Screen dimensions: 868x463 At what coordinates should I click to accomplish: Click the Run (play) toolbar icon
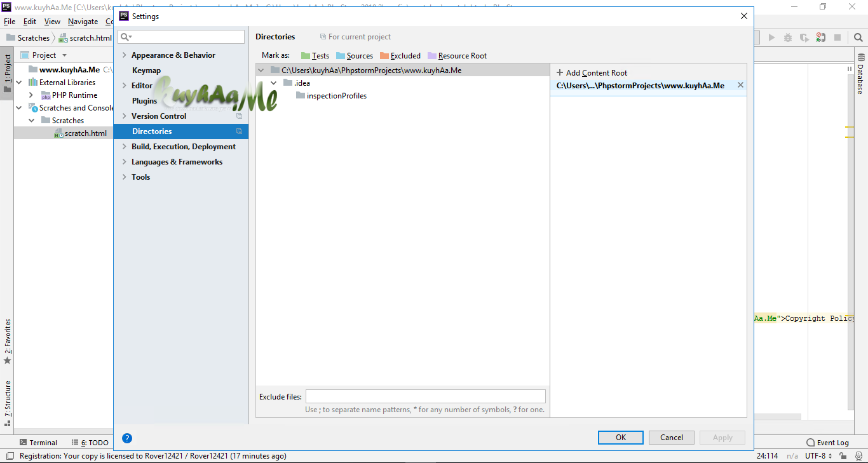pyautogui.click(x=771, y=37)
